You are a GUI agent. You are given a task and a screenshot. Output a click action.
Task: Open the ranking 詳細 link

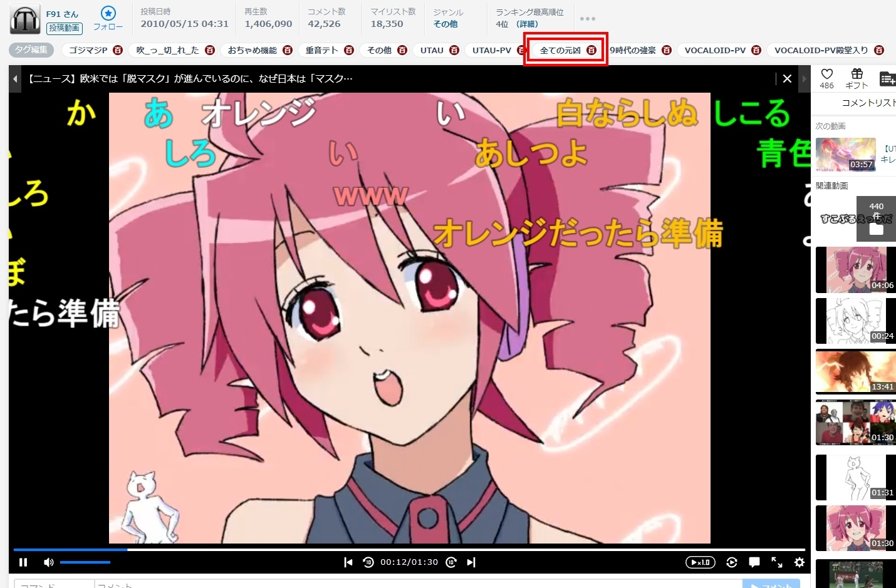point(527,24)
